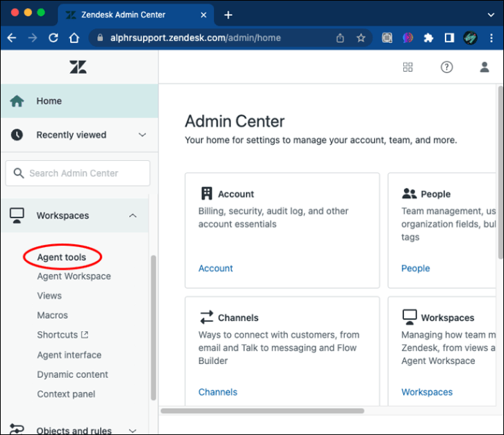The width and height of the screenshot is (504, 435).
Task: Select Home in the sidebar
Action: [80, 101]
